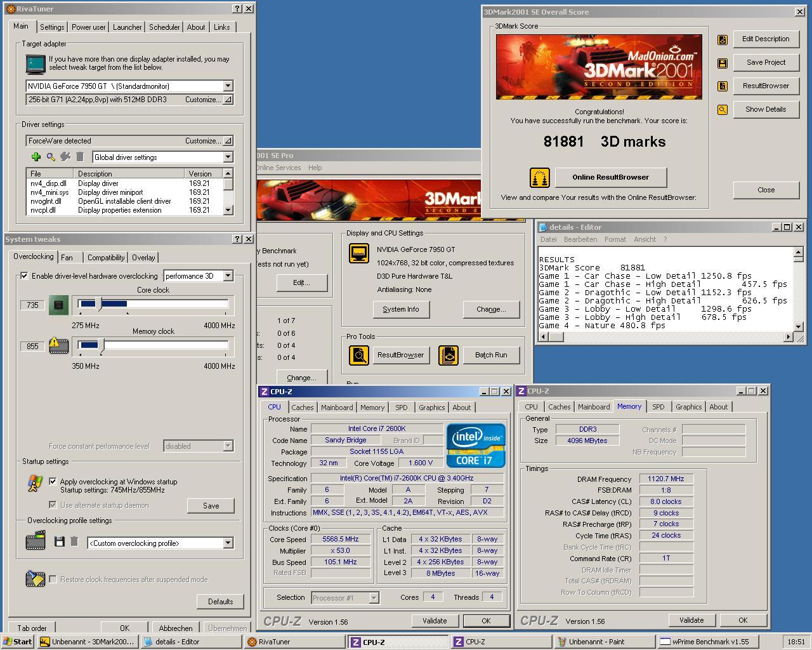This screenshot has width=812, height=650.
Task: Open the Fan tab in System tweaks
Action: pos(67,258)
